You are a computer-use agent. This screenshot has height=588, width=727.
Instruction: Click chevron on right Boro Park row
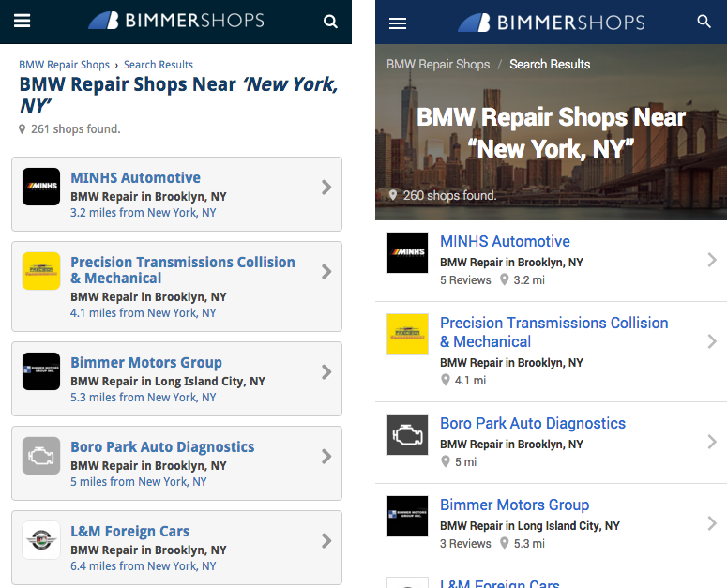click(x=712, y=442)
